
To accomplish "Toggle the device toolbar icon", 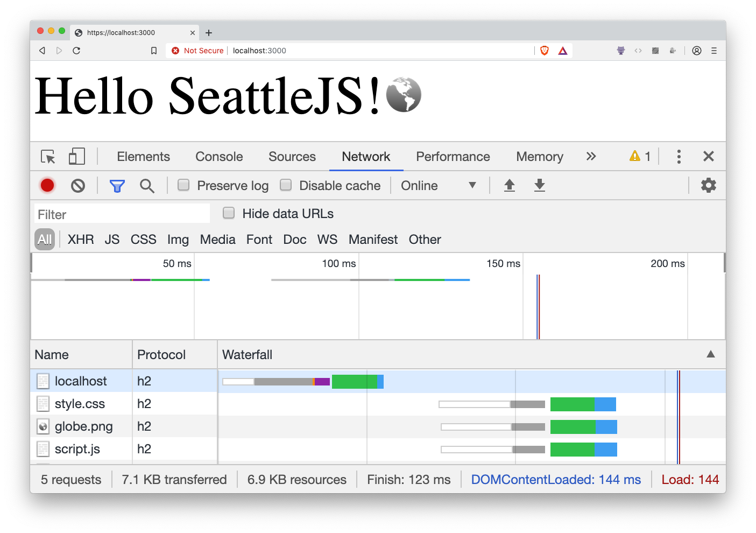I will [77, 157].
